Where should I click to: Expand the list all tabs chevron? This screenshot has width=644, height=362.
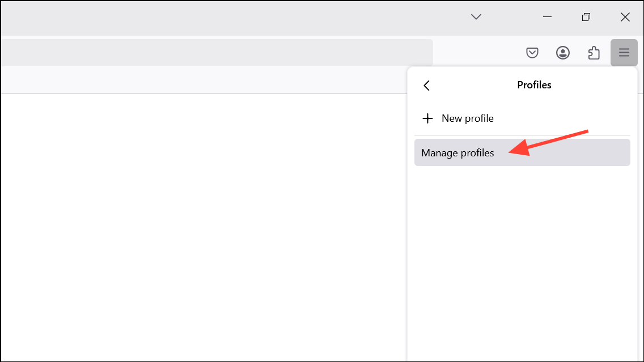pos(476,17)
